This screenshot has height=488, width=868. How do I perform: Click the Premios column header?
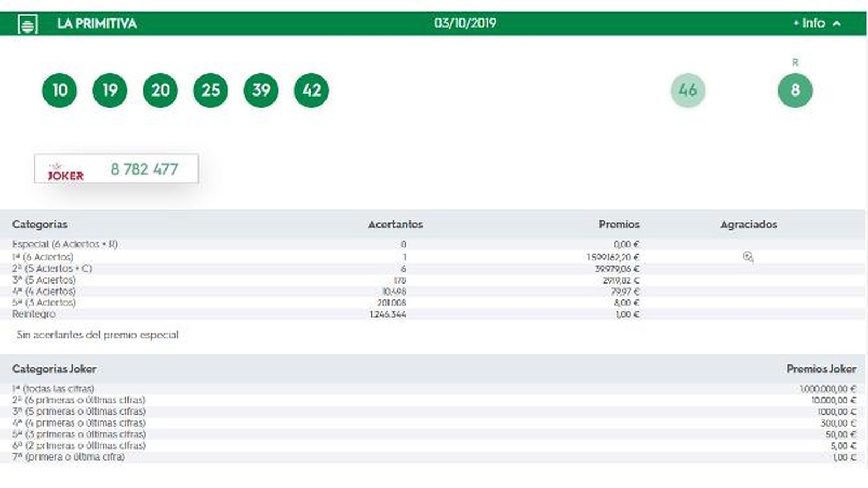619,224
